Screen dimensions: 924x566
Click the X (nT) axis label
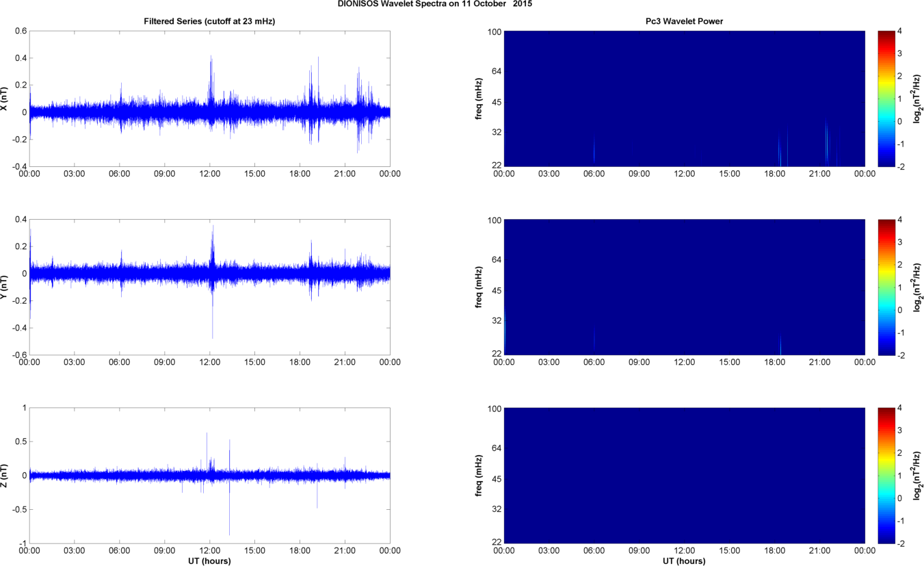pyautogui.click(x=5, y=99)
